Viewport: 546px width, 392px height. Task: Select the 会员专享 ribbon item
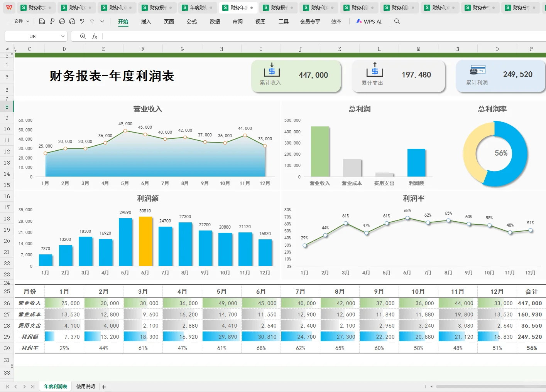click(310, 22)
